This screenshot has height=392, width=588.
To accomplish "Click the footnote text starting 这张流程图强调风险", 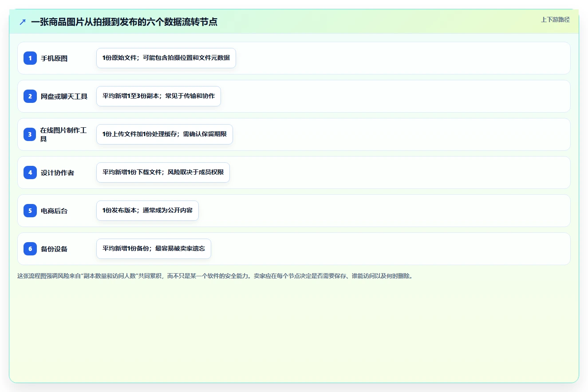I will [216, 276].
